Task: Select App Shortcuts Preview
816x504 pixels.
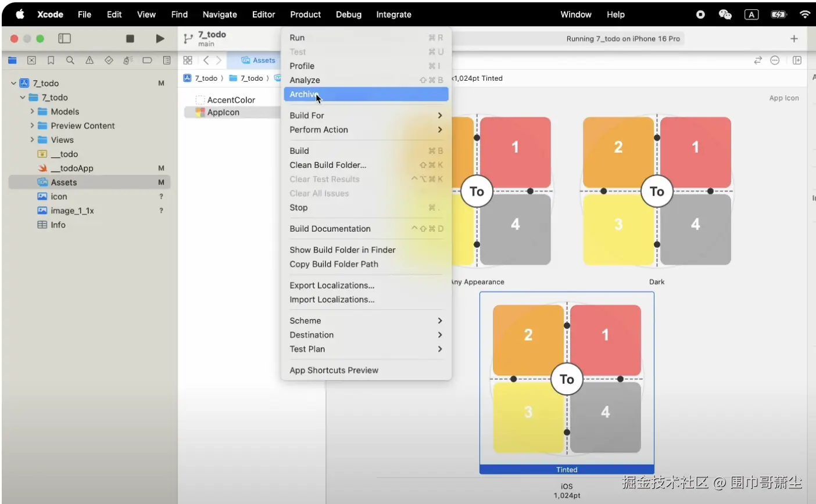Action: (366, 370)
